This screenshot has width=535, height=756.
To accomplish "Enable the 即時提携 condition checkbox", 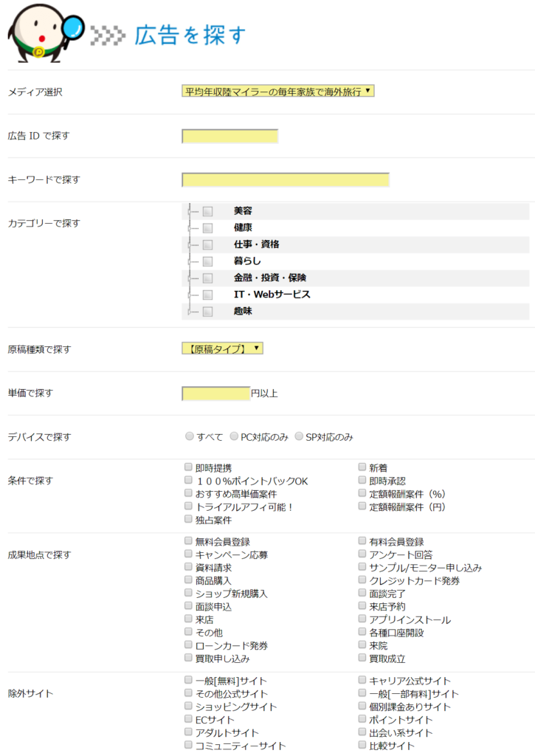I will (x=189, y=467).
